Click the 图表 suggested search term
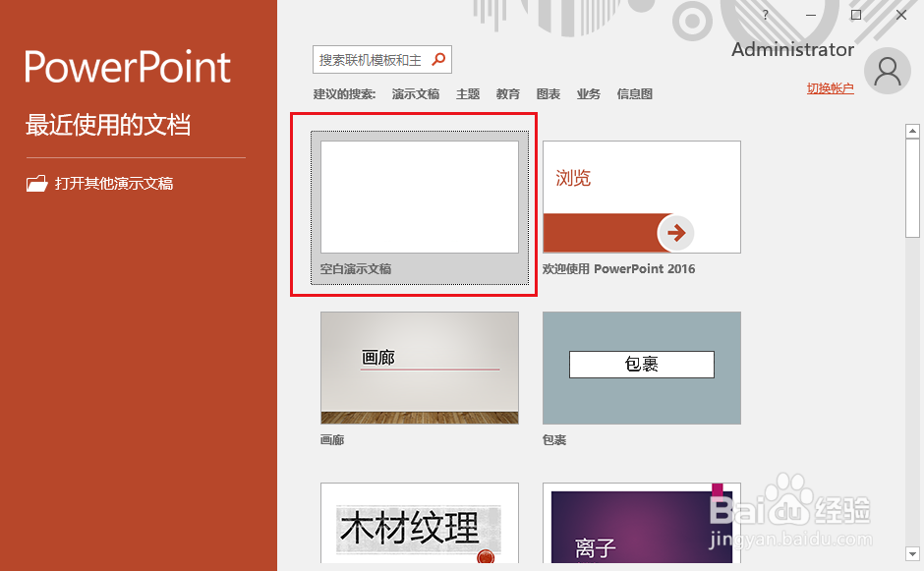Screen dimensions: 924x571 click(548, 93)
